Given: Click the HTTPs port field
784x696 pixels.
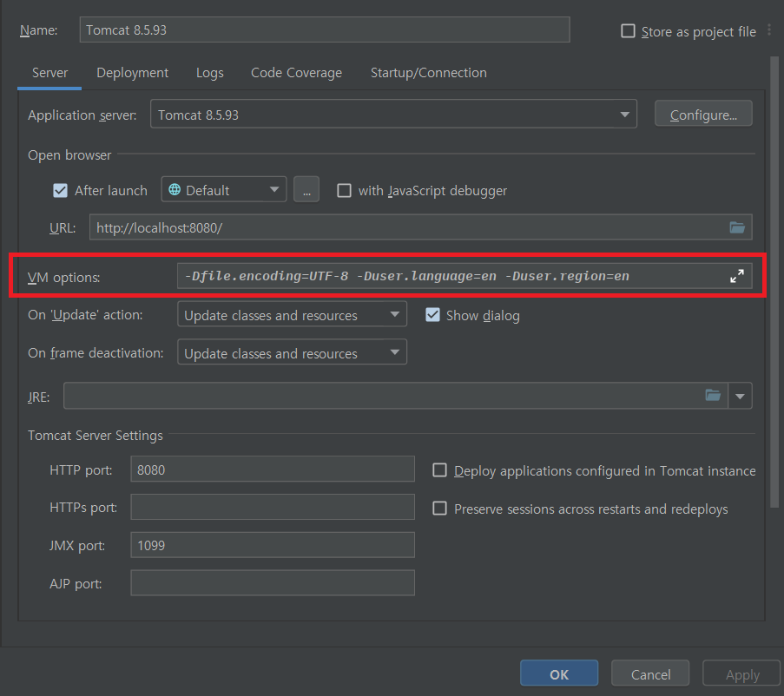Looking at the screenshot, I should point(273,507).
